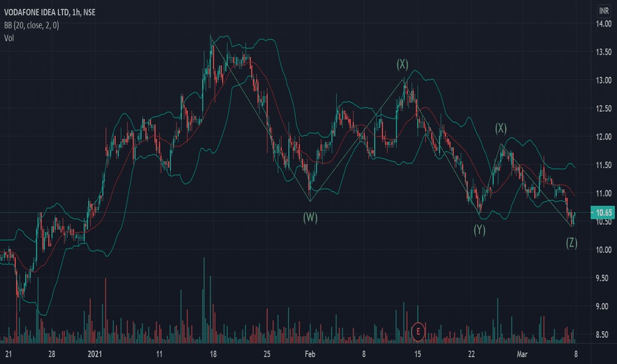Click the Mar date axis label

pos(522,354)
